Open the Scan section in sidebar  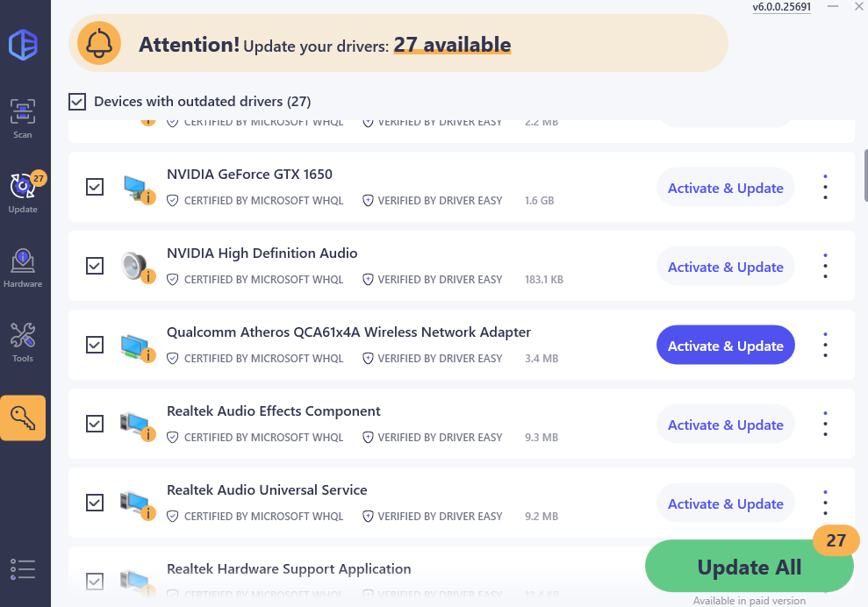click(x=23, y=118)
